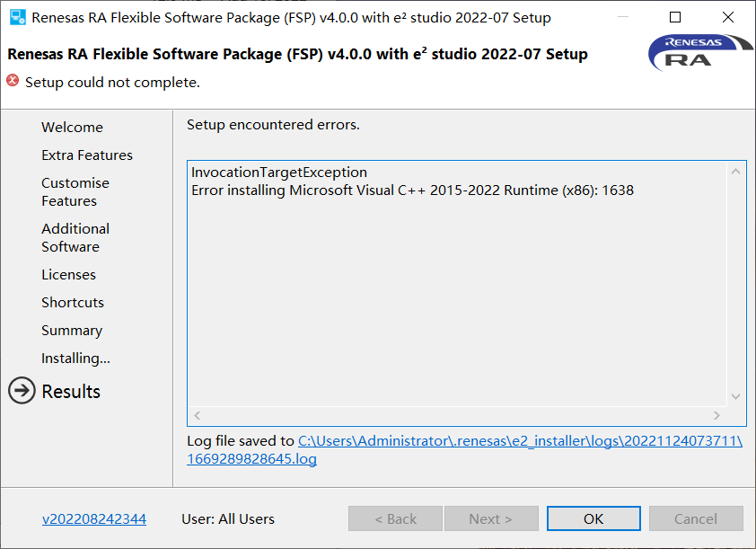The image size is (756, 549).
Task: Open the Licenses step
Action: click(x=68, y=275)
